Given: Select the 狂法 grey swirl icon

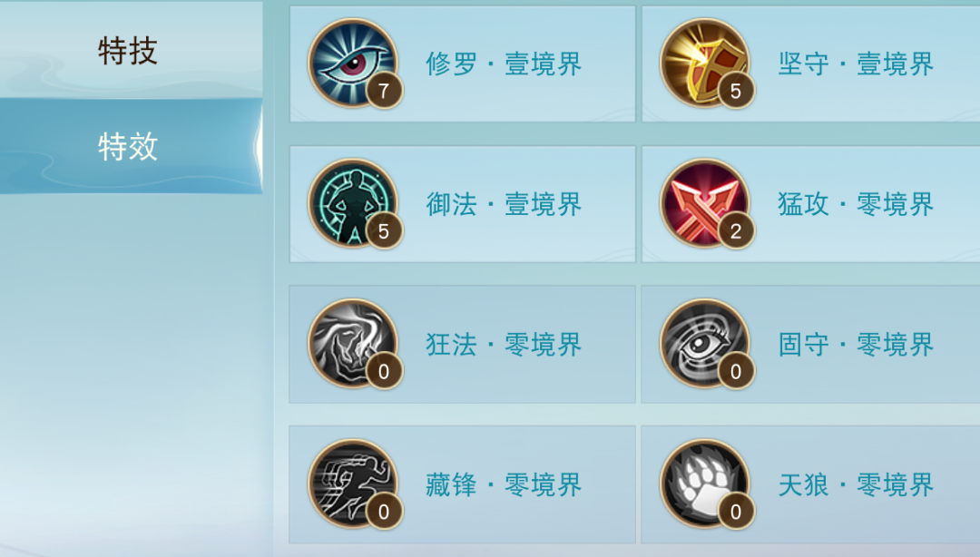Looking at the screenshot, I should (353, 343).
